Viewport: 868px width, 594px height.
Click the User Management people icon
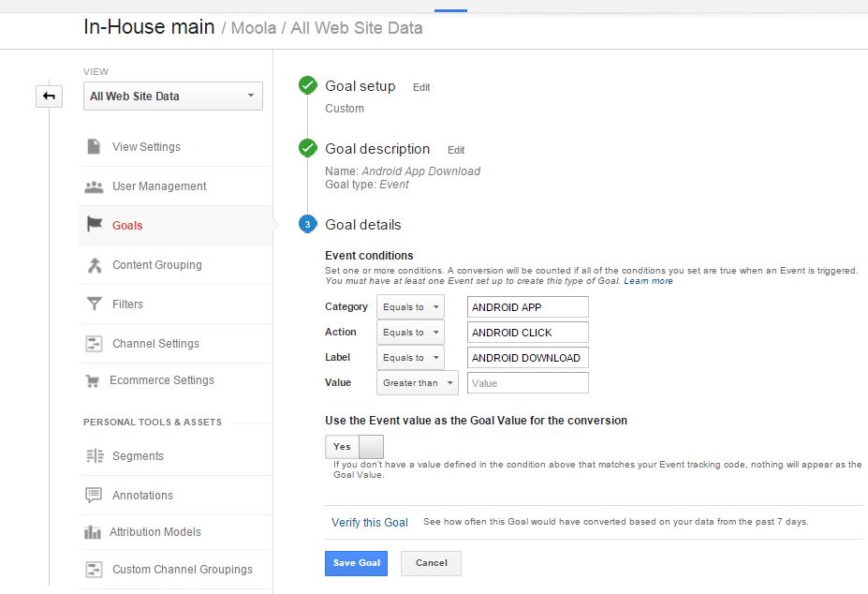94,186
